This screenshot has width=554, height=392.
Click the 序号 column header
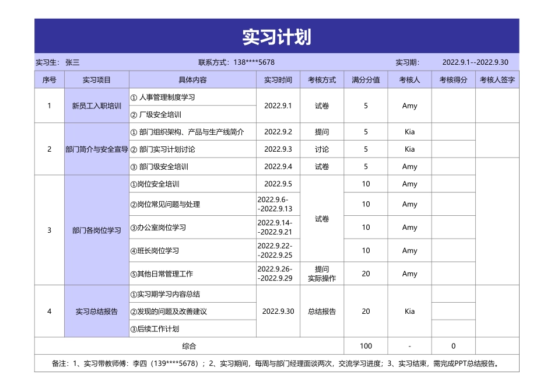(x=50, y=80)
